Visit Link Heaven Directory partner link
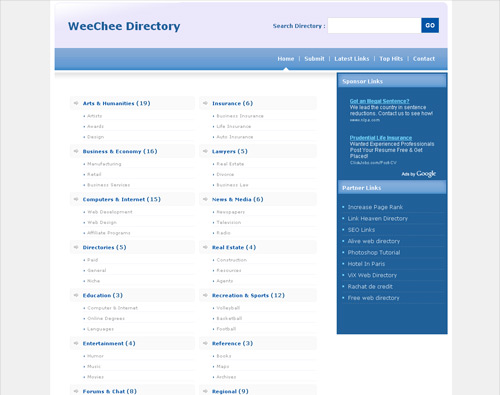Viewport: 500px width, 395px height. (378, 219)
